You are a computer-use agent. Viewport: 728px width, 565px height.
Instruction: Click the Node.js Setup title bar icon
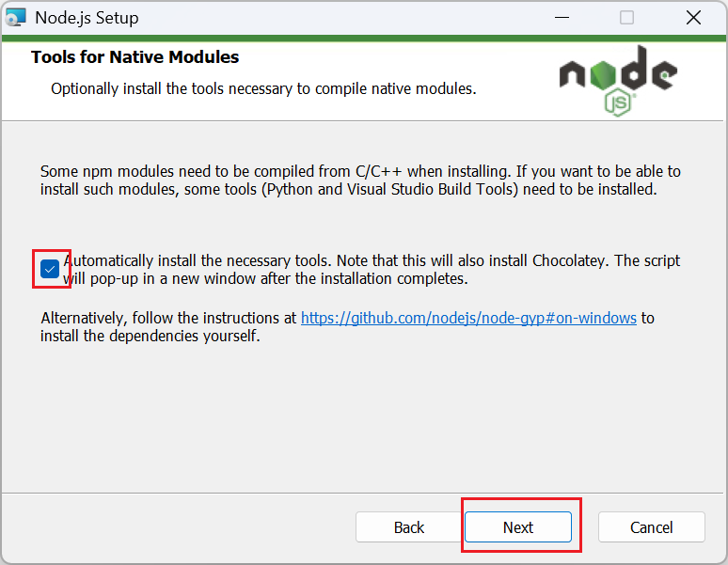click(x=15, y=18)
